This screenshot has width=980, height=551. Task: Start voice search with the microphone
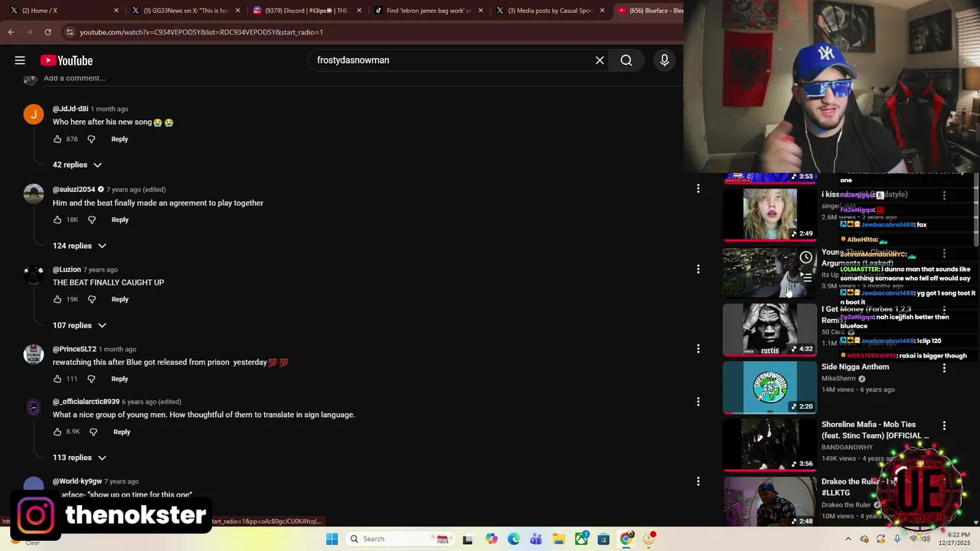pyautogui.click(x=665, y=60)
